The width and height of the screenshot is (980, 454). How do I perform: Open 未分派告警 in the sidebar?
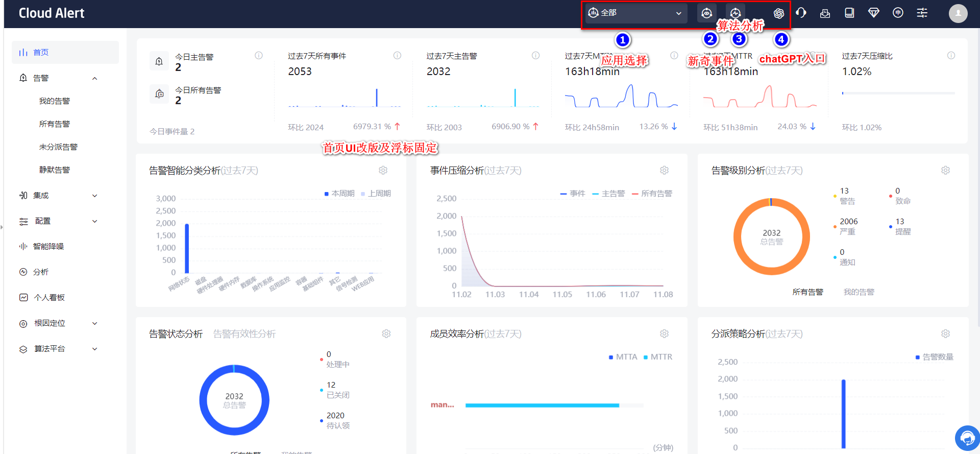click(58, 147)
